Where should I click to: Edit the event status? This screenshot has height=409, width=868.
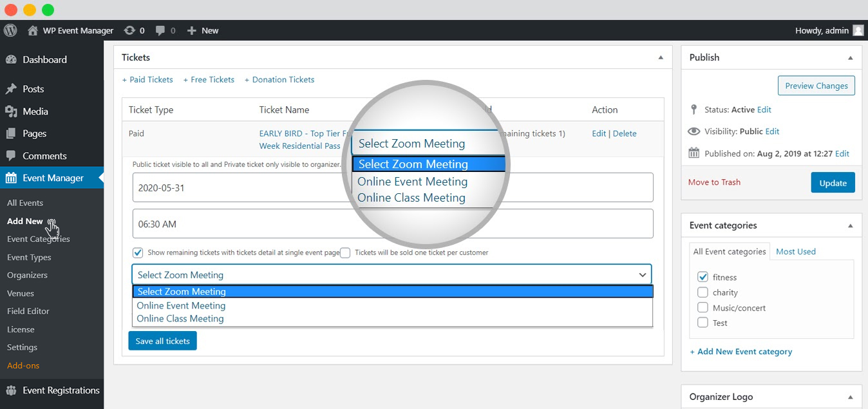coord(764,109)
